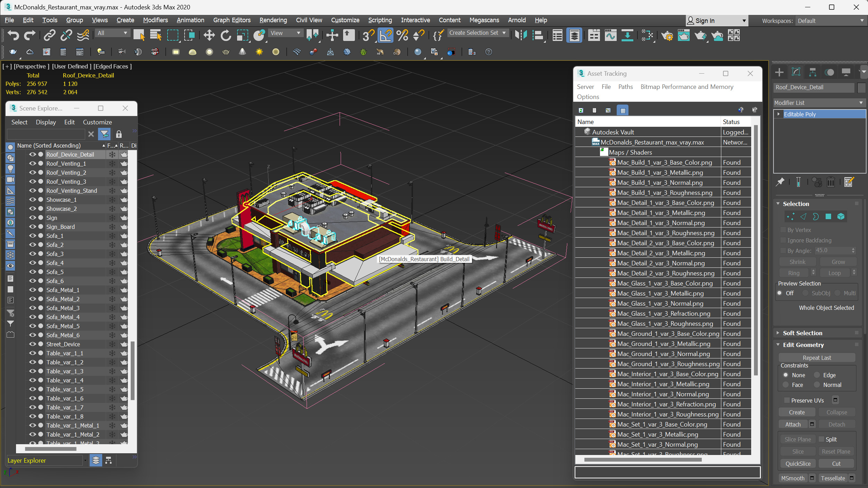Image resolution: width=868 pixels, height=488 pixels.
Task: Select Vertex sub-object level icon
Action: pyautogui.click(x=790, y=217)
